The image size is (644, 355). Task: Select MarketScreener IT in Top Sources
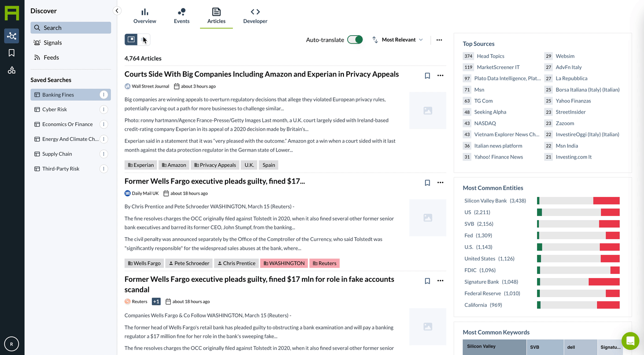click(498, 67)
